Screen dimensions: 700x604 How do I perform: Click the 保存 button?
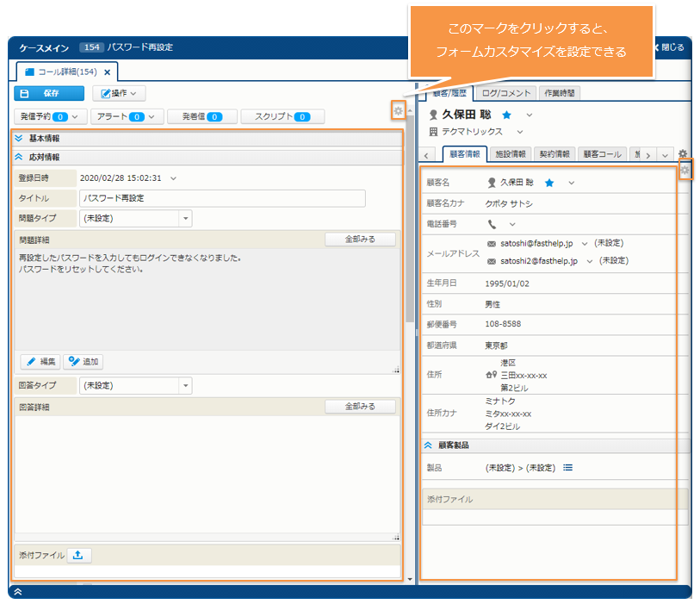coord(49,93)
